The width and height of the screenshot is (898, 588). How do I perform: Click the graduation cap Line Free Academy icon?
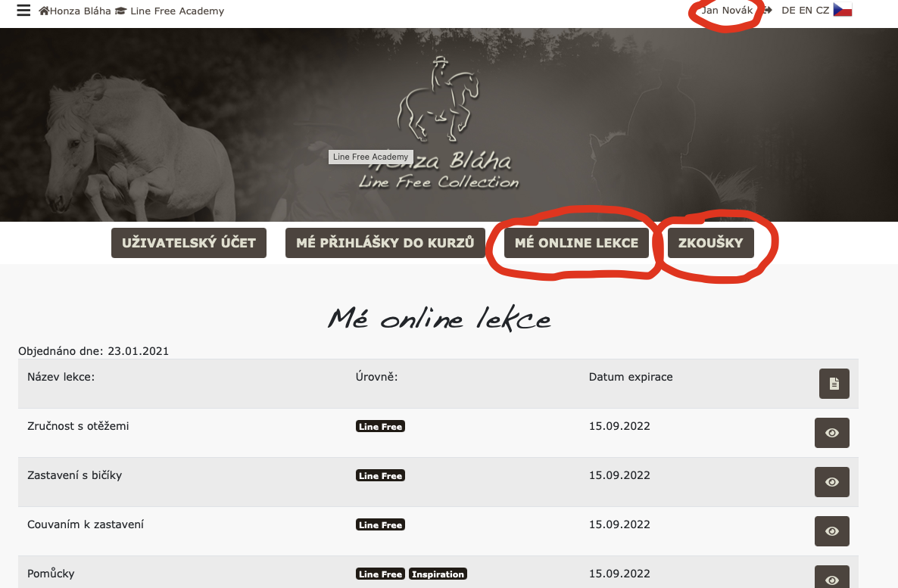point(120,11)
